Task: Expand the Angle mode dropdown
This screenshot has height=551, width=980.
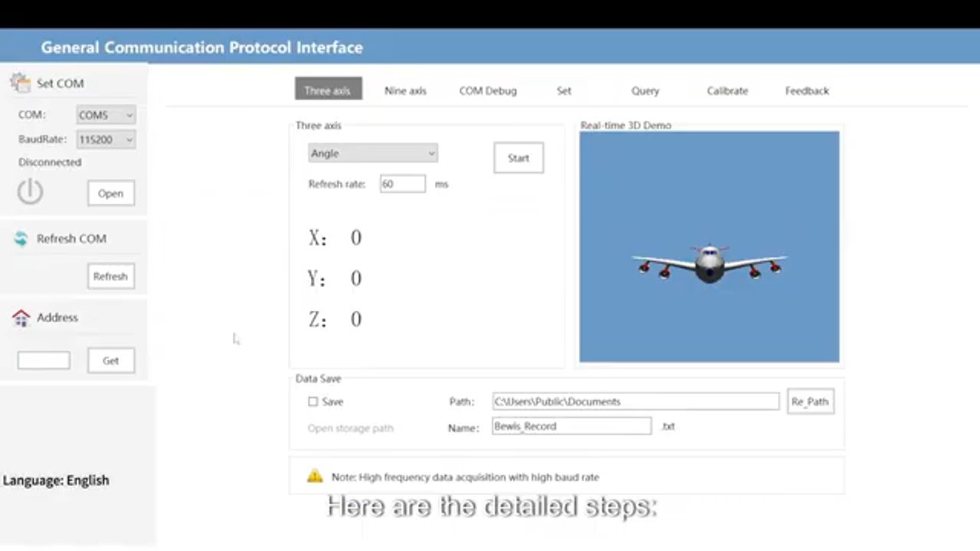Action: 373,153
